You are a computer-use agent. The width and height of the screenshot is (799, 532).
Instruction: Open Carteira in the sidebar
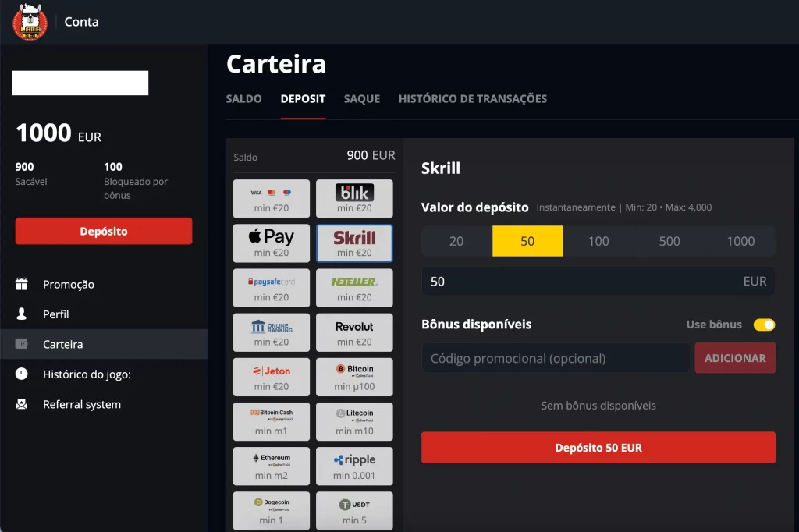pos(104,344)
